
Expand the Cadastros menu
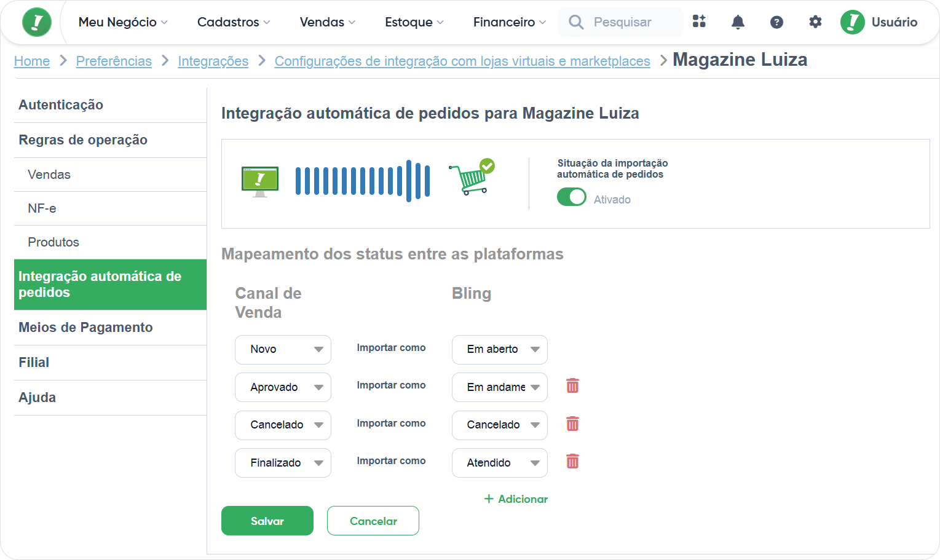(x=234, y=22)
